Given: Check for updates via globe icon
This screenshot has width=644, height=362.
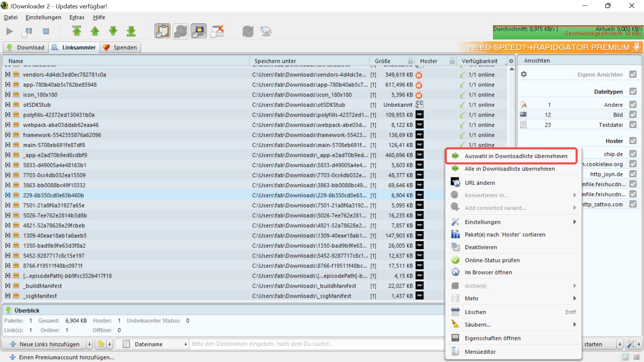Looking at the screenshot, I should tap(266, 32).
